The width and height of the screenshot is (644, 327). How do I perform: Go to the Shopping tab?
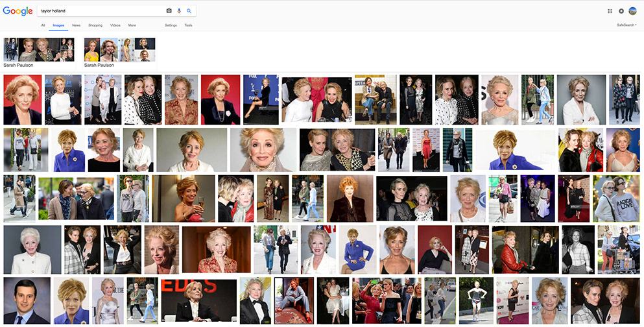pos(95,25)
